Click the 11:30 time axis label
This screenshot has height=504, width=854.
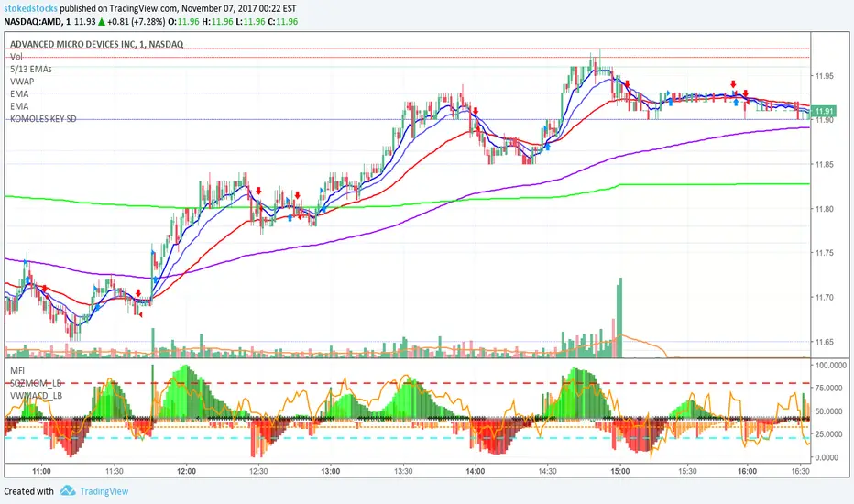click(114, 471)
